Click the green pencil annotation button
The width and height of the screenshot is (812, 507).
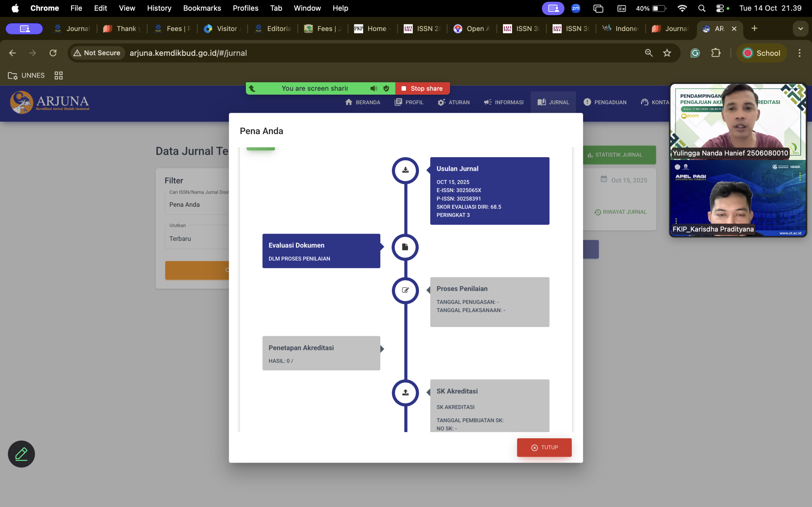22,454
